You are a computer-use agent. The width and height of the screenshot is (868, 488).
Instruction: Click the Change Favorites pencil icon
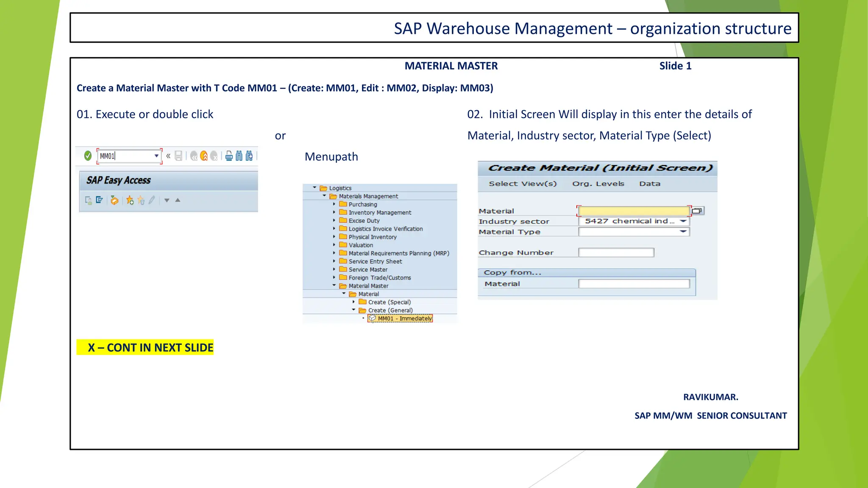coord(152,200)
